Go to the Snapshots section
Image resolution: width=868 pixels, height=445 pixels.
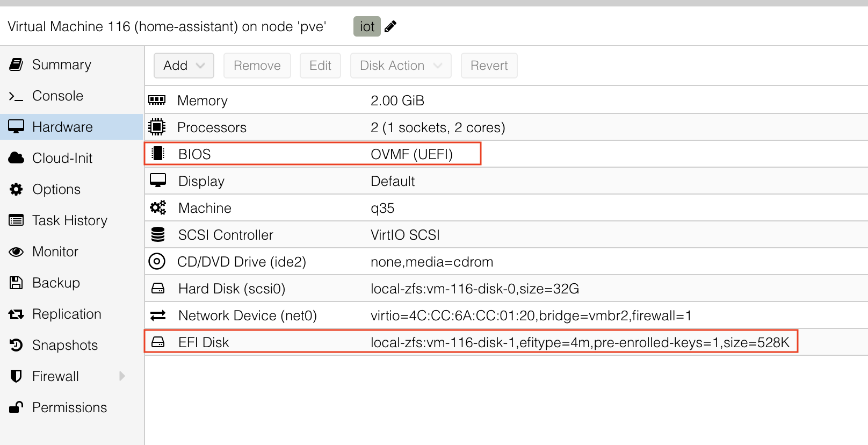(64, 345)
